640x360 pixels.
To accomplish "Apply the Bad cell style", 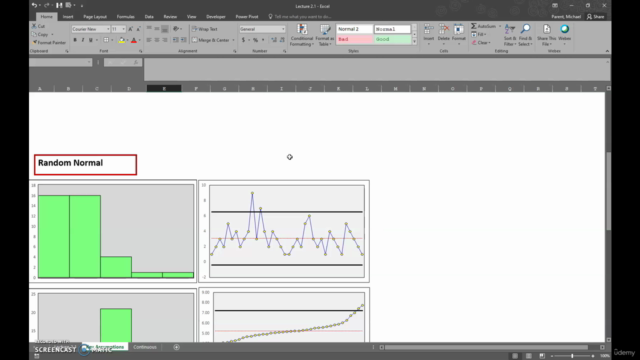I will click(x=355, y=39).
